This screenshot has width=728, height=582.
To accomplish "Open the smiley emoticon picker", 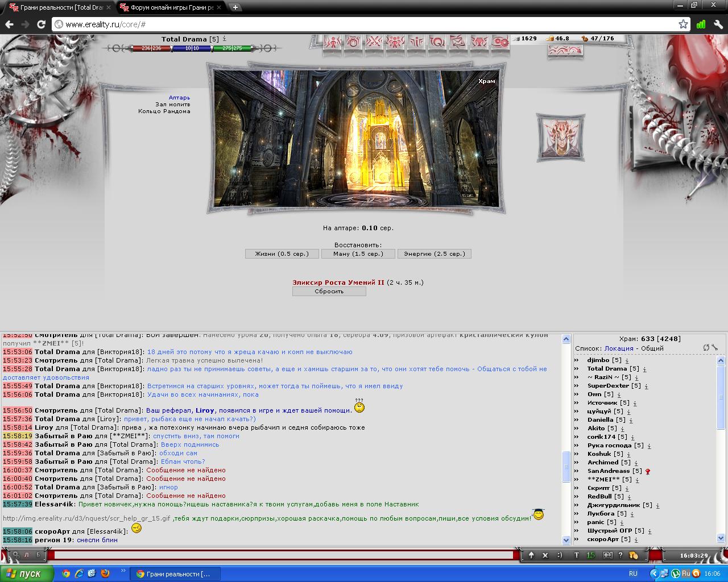I will pos(560,555).
